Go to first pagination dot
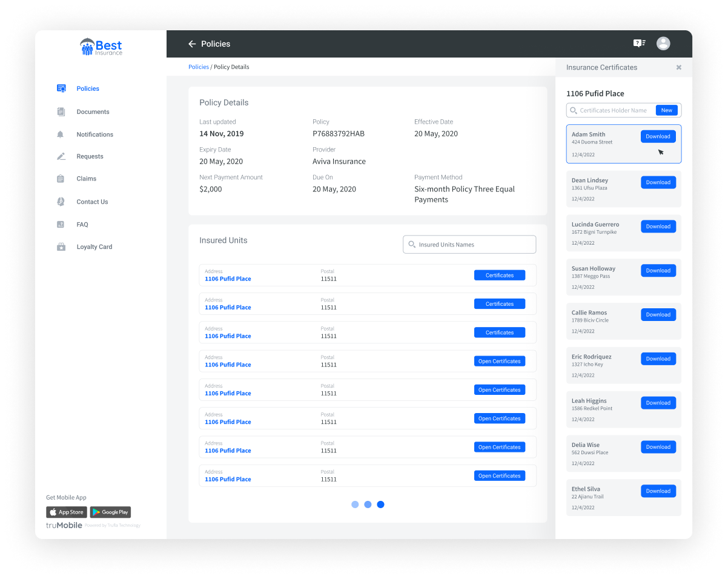The height and width of the screenshot is (579, 728). [355, 505]
